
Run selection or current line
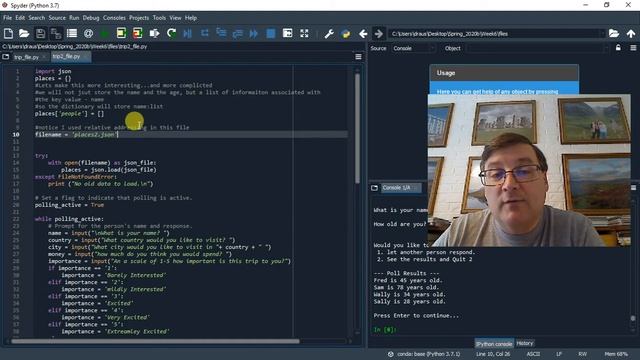[154, 33]
